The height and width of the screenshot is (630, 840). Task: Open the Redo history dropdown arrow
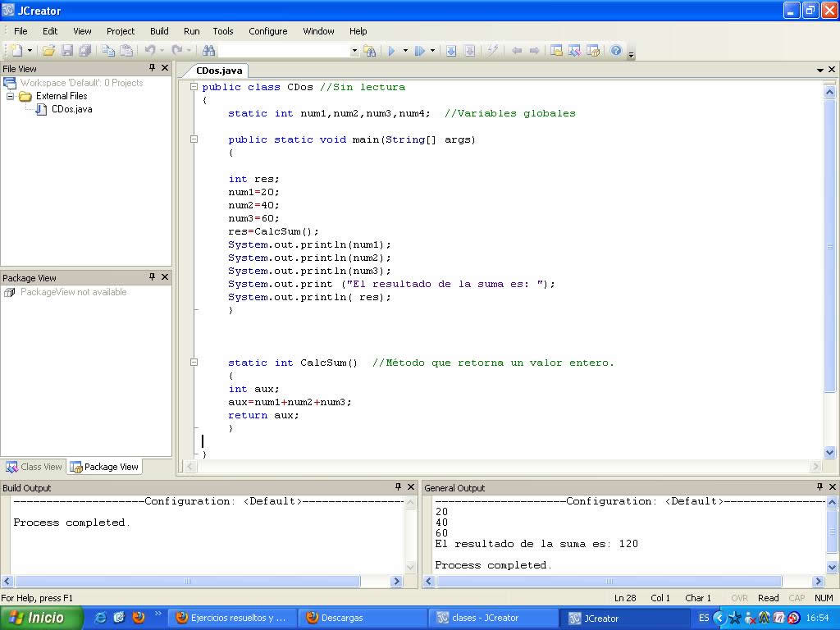click(189, 51)
